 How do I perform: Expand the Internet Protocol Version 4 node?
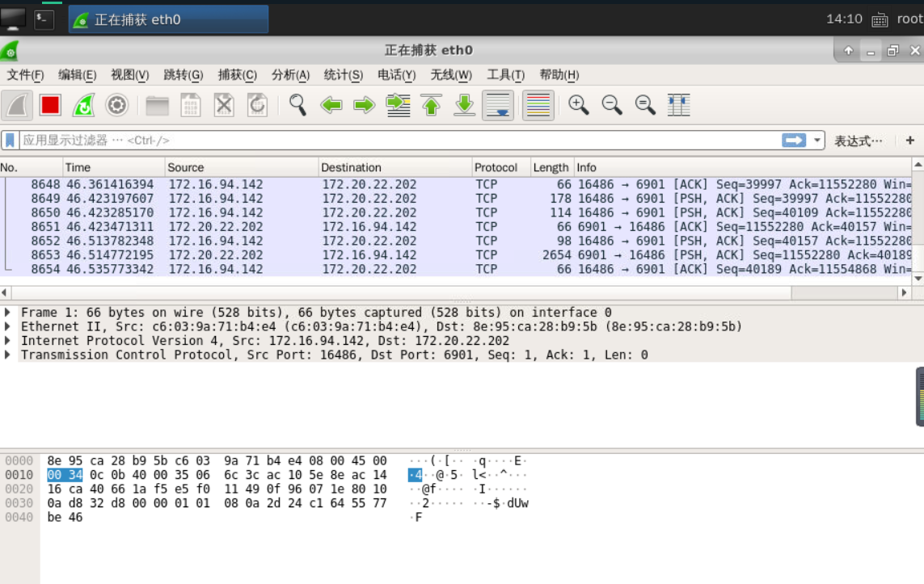pyautogui.click(x=6, y=340)
